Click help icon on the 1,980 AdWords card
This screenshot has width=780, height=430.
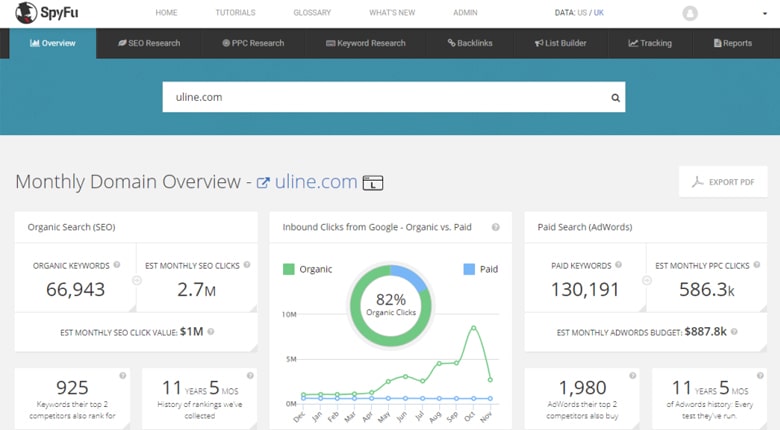coord(632,375)
